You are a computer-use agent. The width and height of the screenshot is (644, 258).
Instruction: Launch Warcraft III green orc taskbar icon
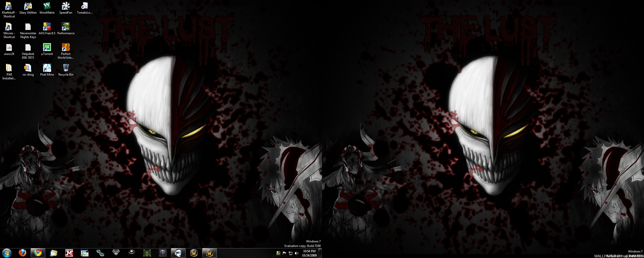[x=147, y=253]
